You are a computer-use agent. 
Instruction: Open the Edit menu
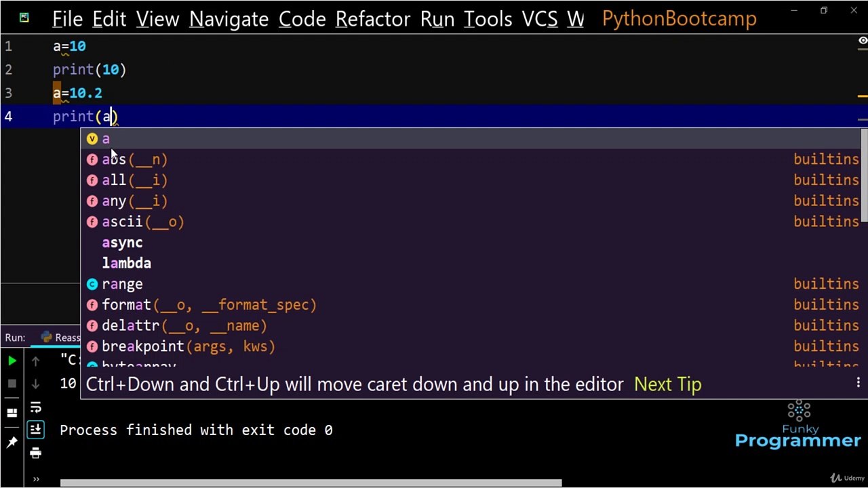click(109, 19)
